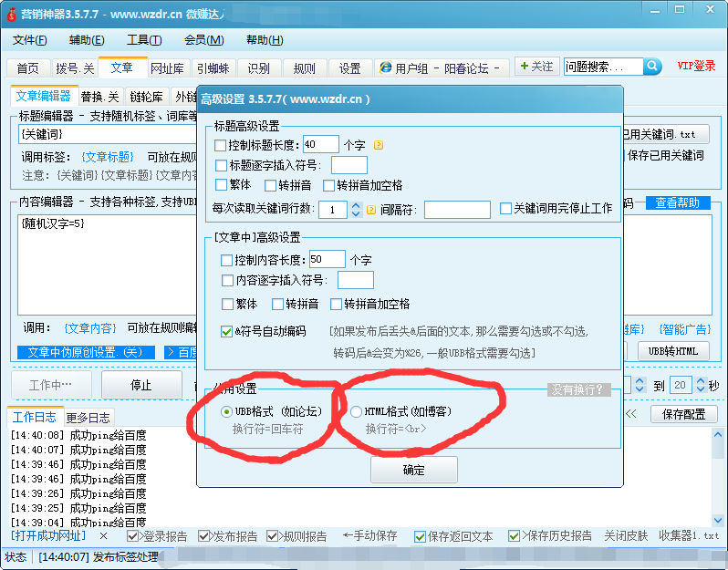Toggle login report checkbox
Image resolution: width=728 pixels, height=570 pixels.
pos(132,536)
